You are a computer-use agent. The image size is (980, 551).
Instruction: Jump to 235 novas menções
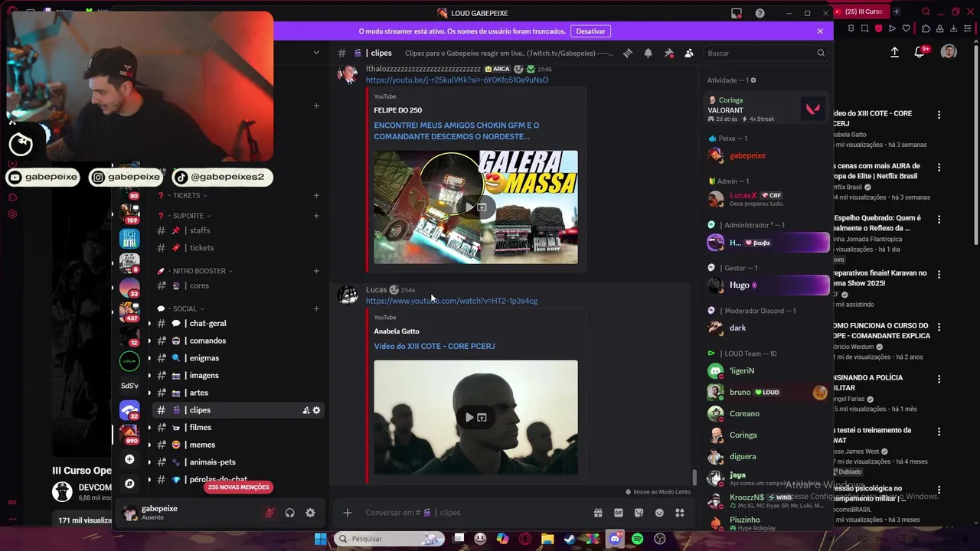[238, 487]
